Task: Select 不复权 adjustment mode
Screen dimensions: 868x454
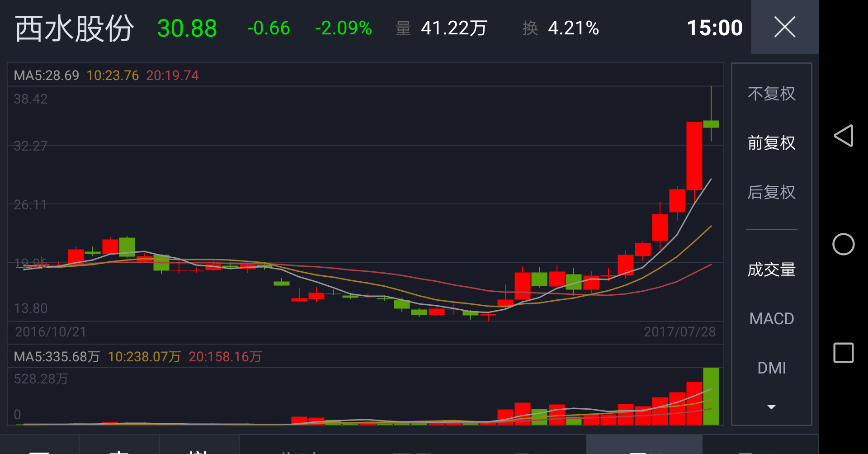Action: (x=771, y=94)
